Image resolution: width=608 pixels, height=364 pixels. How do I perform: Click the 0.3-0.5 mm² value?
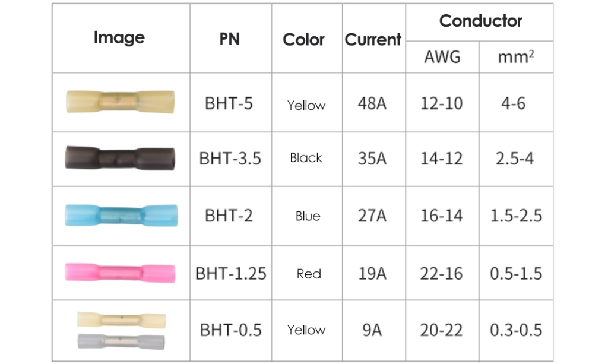(515, 330)
